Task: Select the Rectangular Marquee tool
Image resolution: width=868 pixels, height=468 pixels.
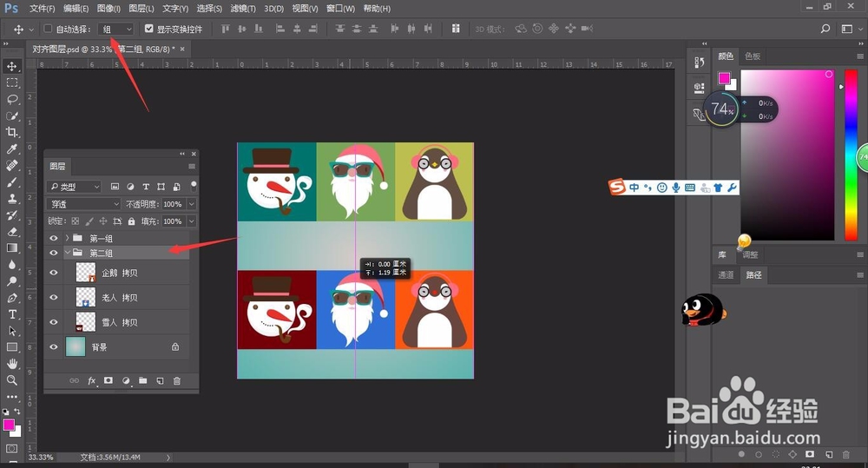Action: 11,83
